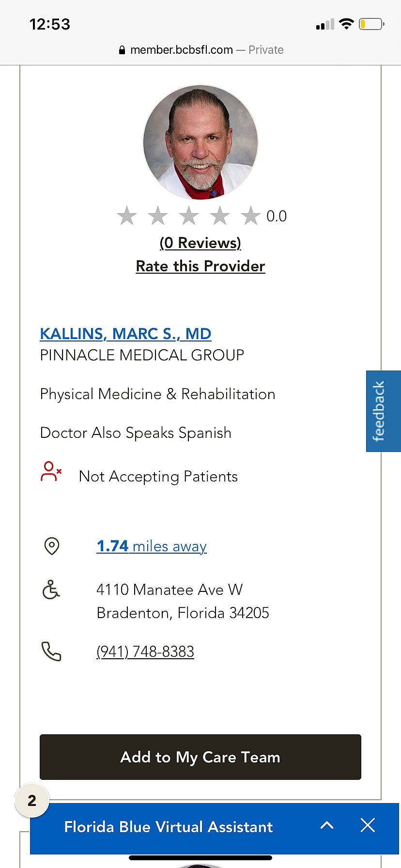This screenshot has width=401, height=868.
Task: Tap the member.bcbsfl.com address bar
Action: click(x=200, y=50)
